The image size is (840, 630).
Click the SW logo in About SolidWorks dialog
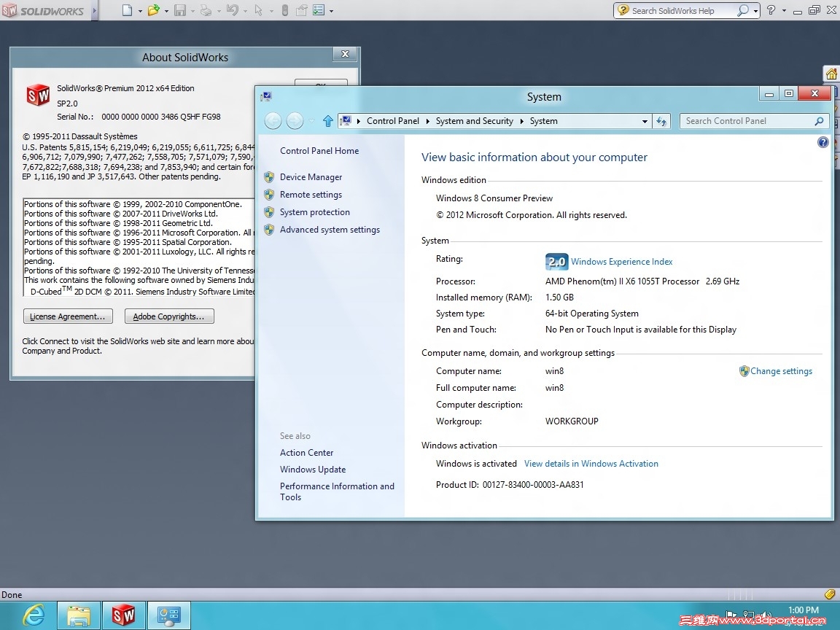(38, 96)
